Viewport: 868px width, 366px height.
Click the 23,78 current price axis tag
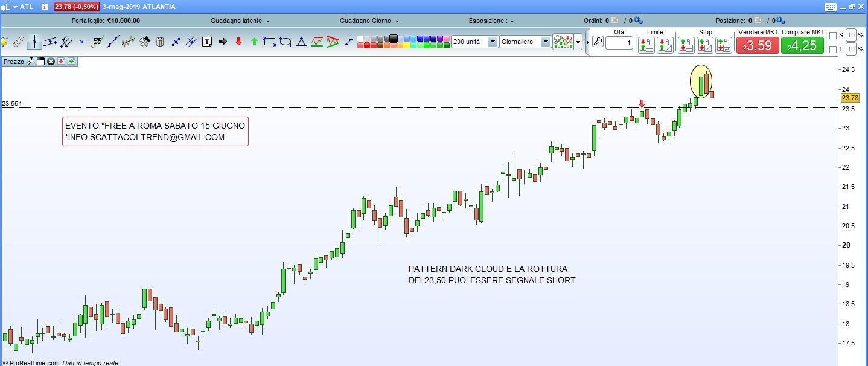849,98
